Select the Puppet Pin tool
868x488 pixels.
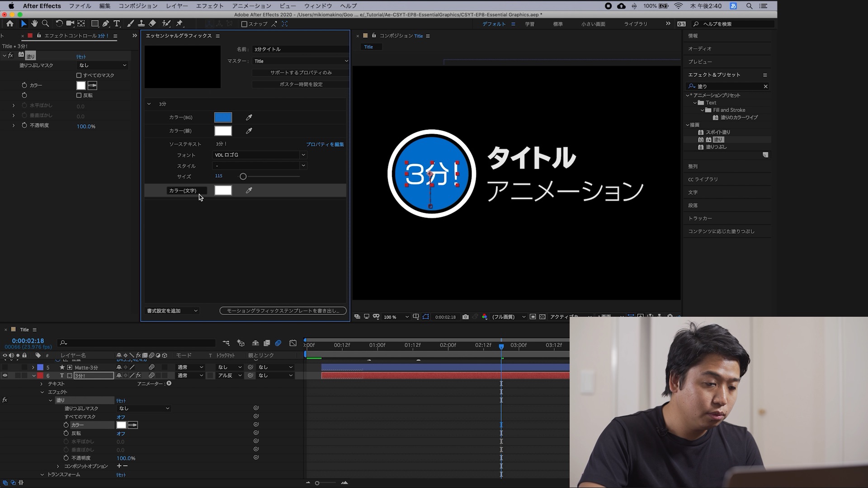pos(179,23)
